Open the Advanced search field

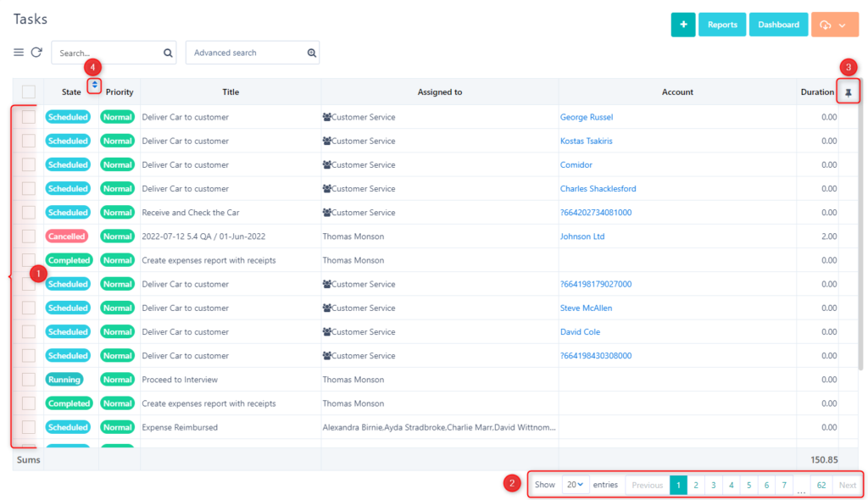246,52
